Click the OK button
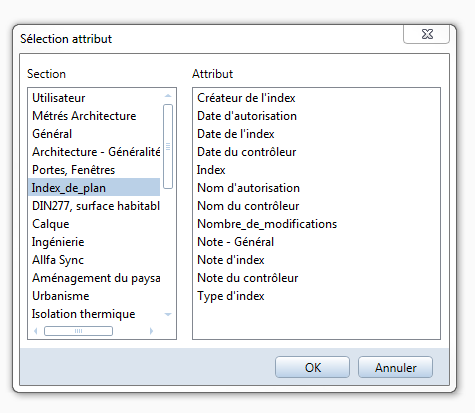475x413 pixels. (x=312, y=367)
